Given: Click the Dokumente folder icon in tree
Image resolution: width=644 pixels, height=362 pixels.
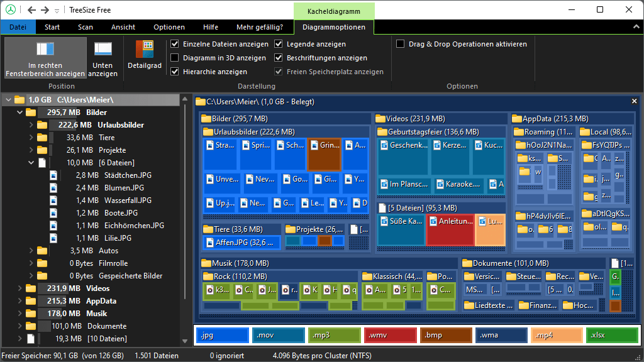Looking at the screenshot, I should click(x=31, y=326).
